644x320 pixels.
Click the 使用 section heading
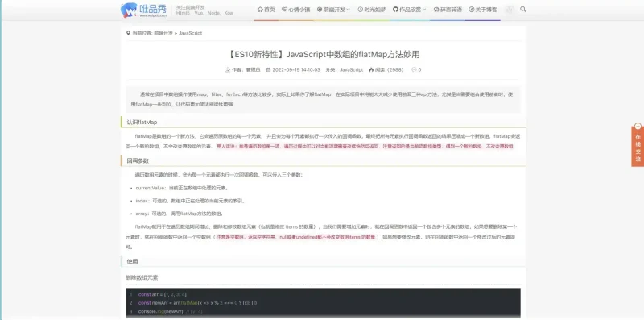(x=132, y=261)
